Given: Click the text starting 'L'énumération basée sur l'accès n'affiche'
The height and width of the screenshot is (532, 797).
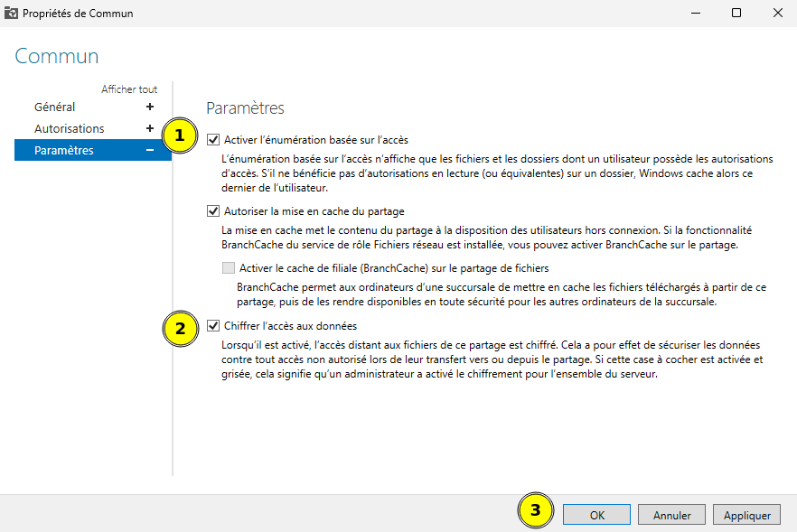Looking at the screenshot, I should pyautogui.click(x=497, y=173).
